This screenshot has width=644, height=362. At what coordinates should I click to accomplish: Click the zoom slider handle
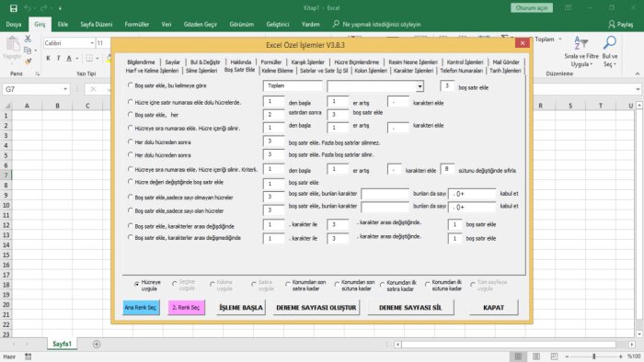tap(594, 356)
